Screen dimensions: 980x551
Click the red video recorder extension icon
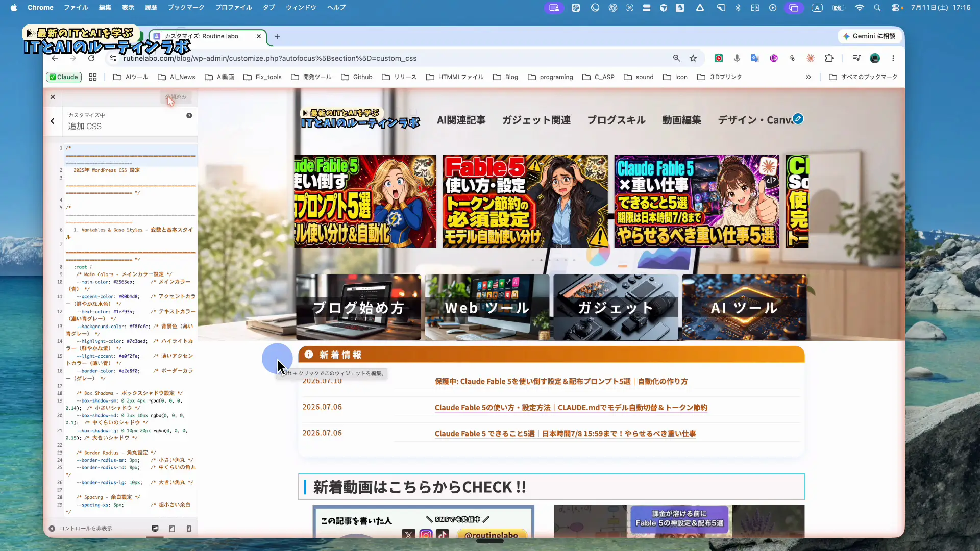tap(719, 58)
